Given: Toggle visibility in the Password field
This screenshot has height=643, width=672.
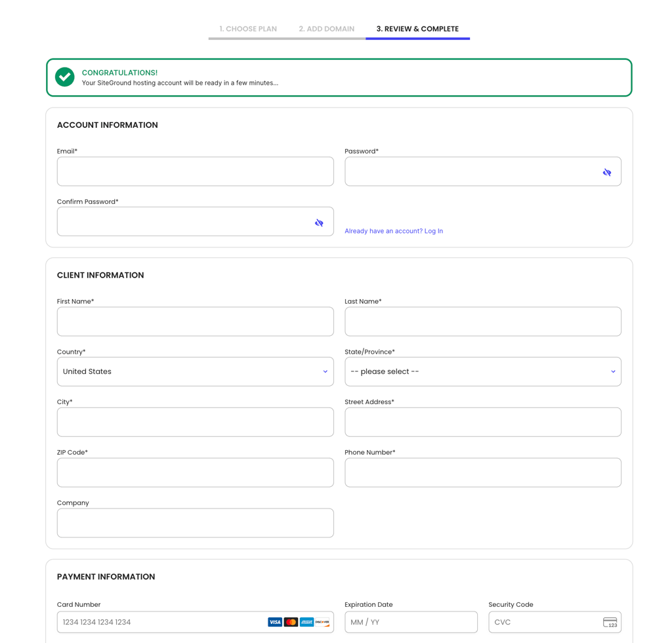Looking at the screenshot, I should (x=607, y=172).
